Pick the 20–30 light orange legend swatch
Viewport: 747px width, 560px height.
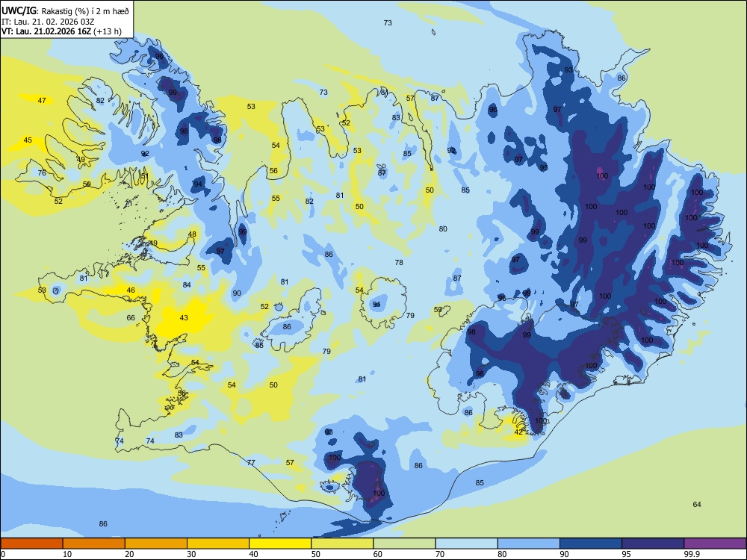pos(156,544)
